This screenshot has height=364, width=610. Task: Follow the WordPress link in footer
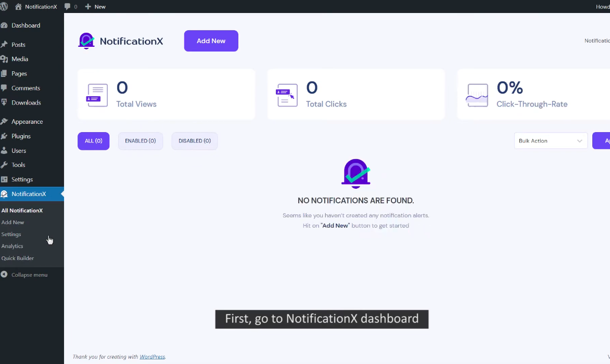[x=152, y=357]
